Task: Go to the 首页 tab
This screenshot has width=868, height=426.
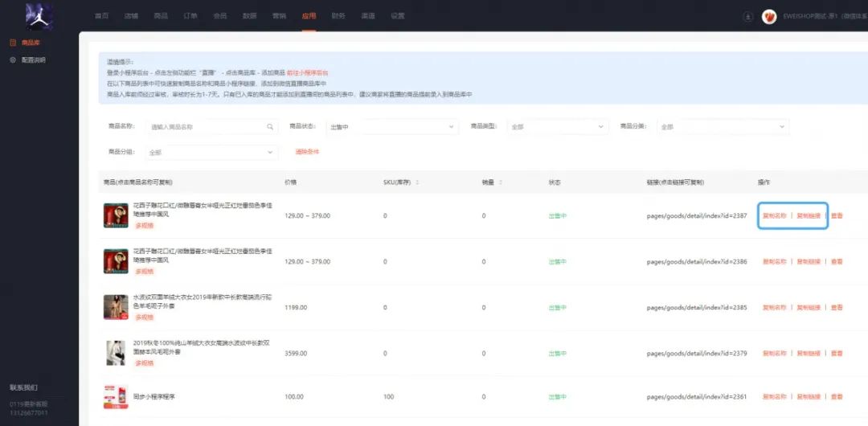Action: coord(101,16)
